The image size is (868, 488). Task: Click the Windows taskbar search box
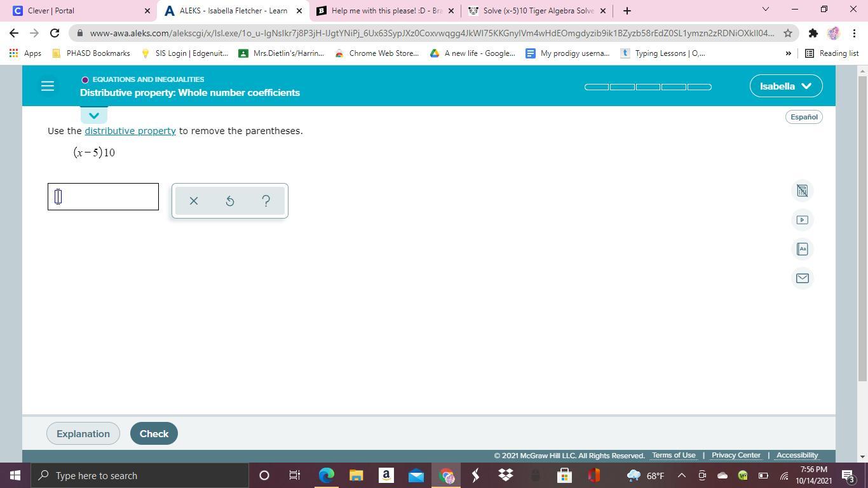pos(139,475)
